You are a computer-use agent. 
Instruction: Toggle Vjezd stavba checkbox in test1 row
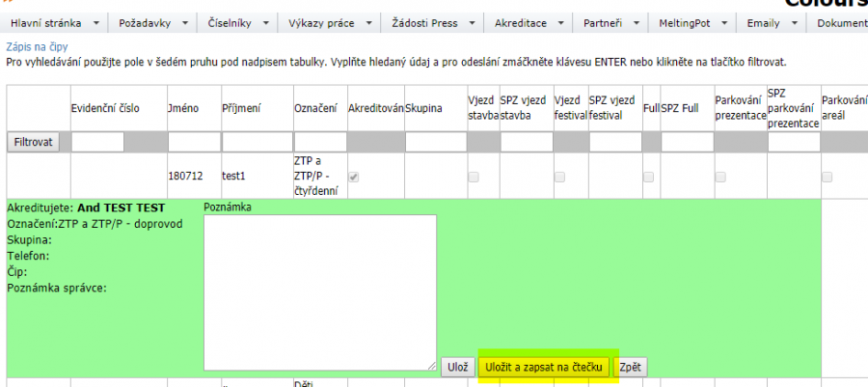[474, 177]
